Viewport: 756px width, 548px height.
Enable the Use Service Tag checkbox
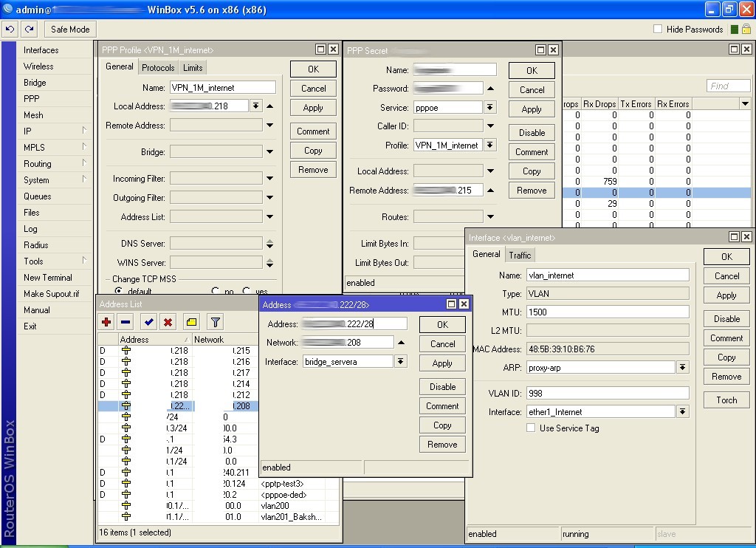pyautogui.click(x=531, y=428)
